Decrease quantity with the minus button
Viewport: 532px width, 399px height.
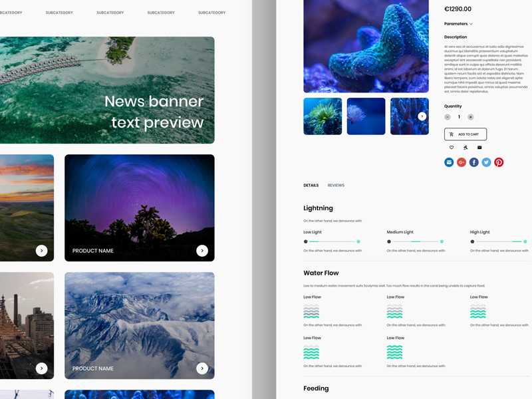coord(448,117)
